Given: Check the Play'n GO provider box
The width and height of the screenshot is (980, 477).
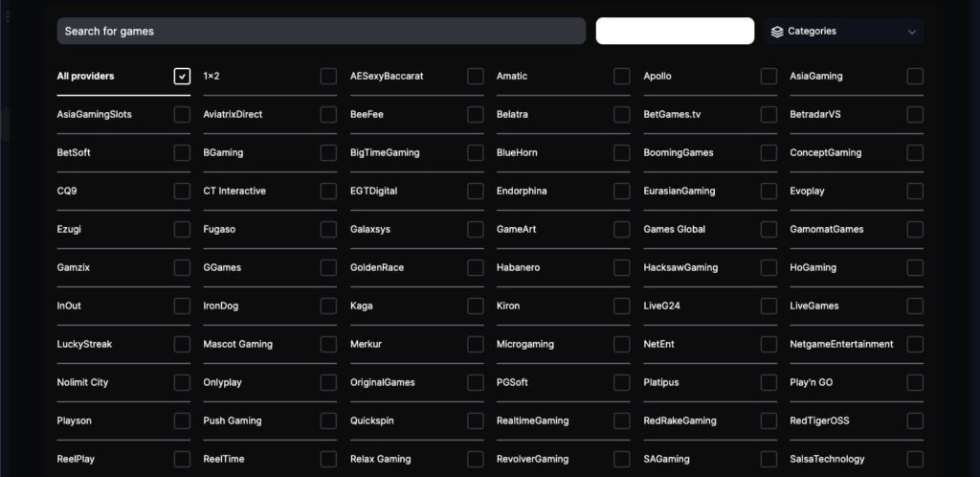Looking at the screenshot, I should pyautogui.click(x=915, y=382).
